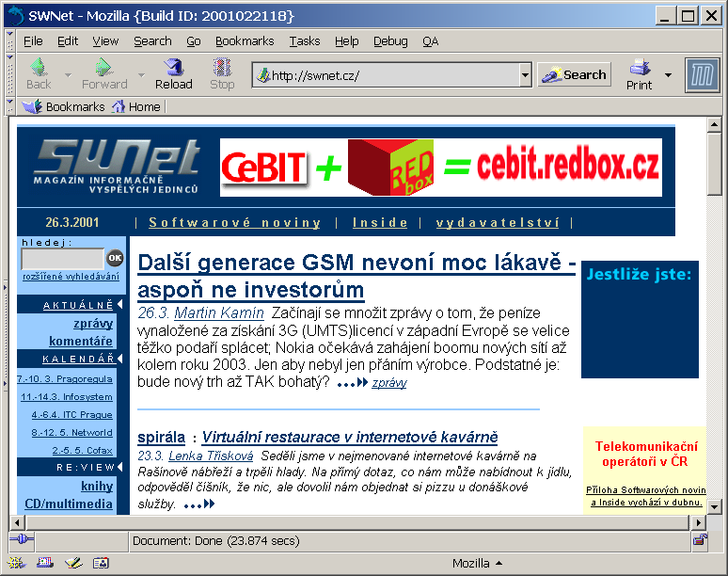Open Composer from the component bar

(x=73, y=563)
